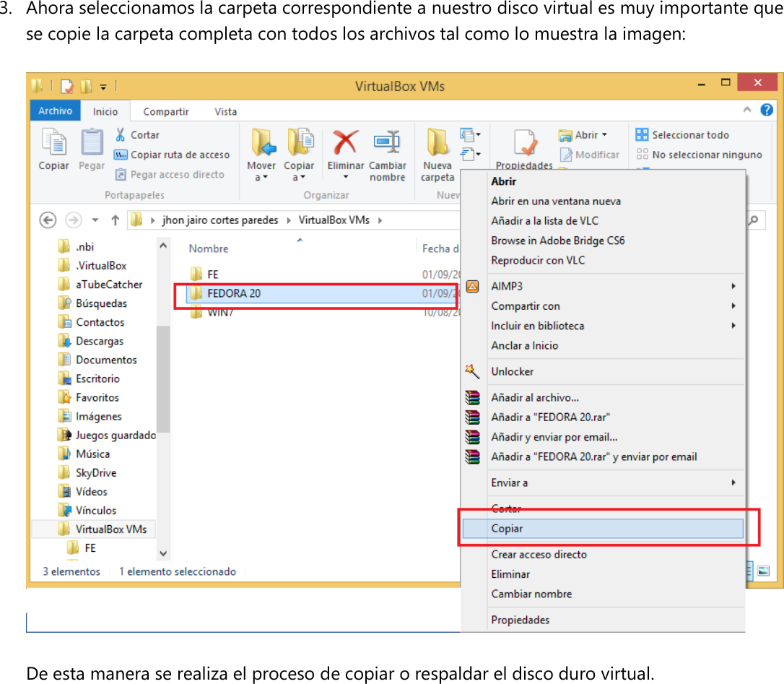784x684 pixels.
Task: Click the red Eliminar X icon
Action: (x=346, y=142)
